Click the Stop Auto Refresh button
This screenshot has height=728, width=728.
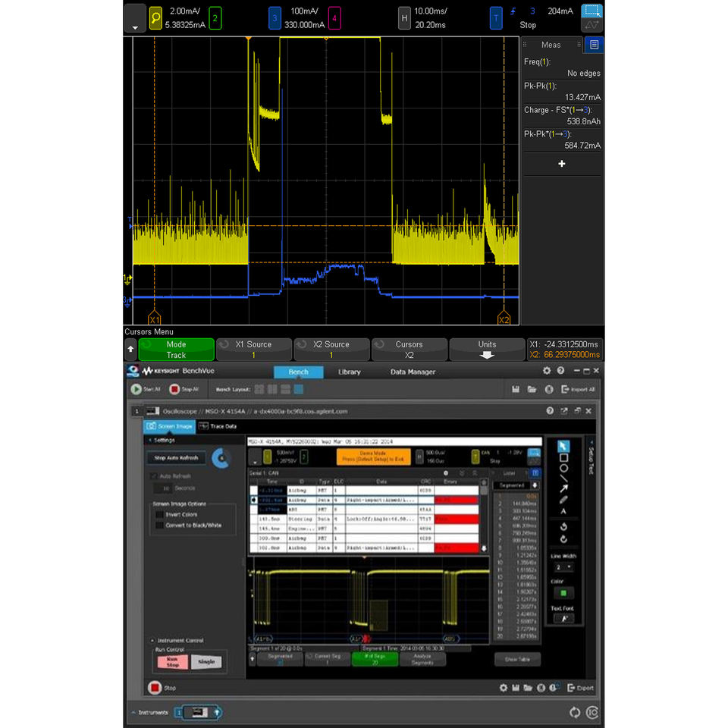(176, 458)
